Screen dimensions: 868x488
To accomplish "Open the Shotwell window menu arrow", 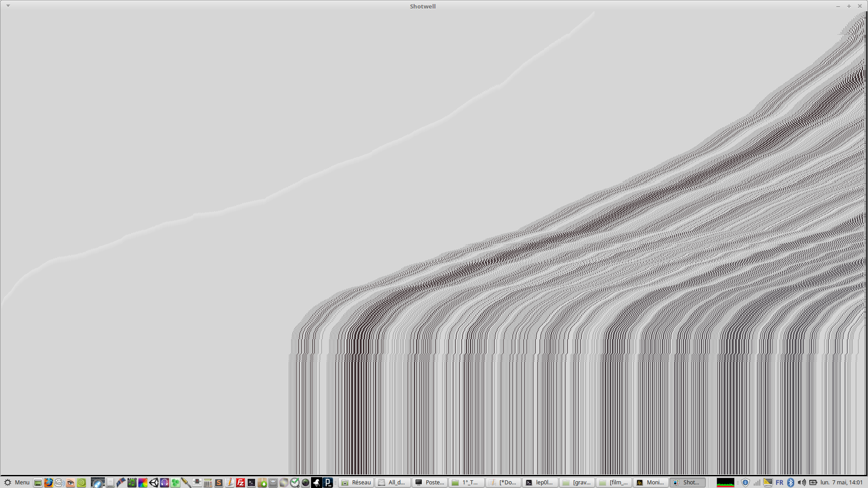I will [8, 6].
